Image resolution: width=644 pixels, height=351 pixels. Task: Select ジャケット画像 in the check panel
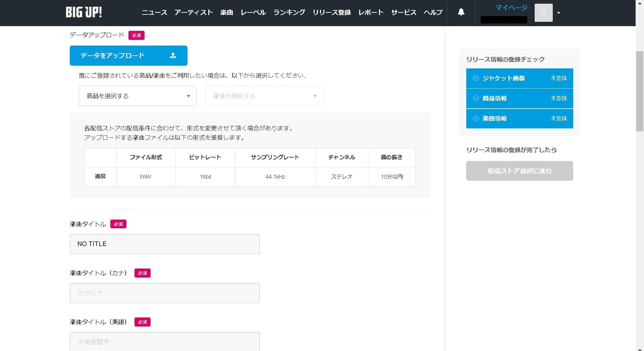(520, 78)
